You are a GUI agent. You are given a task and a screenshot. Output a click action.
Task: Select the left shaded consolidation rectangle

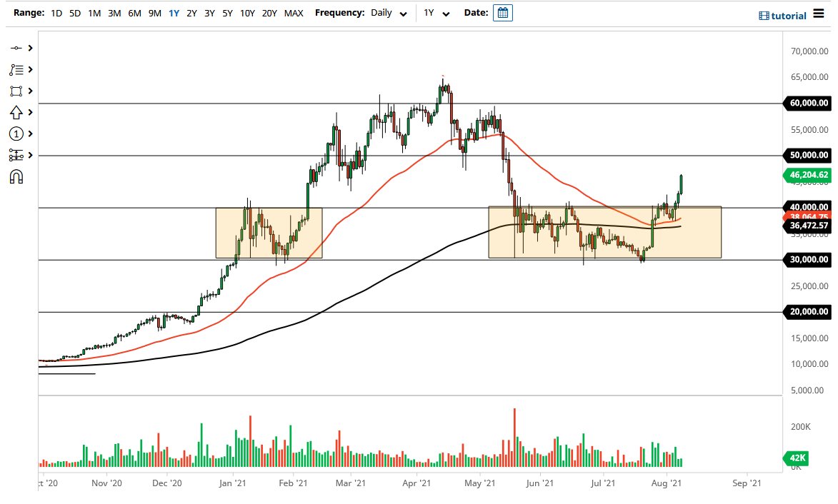[x=269, y=233]
